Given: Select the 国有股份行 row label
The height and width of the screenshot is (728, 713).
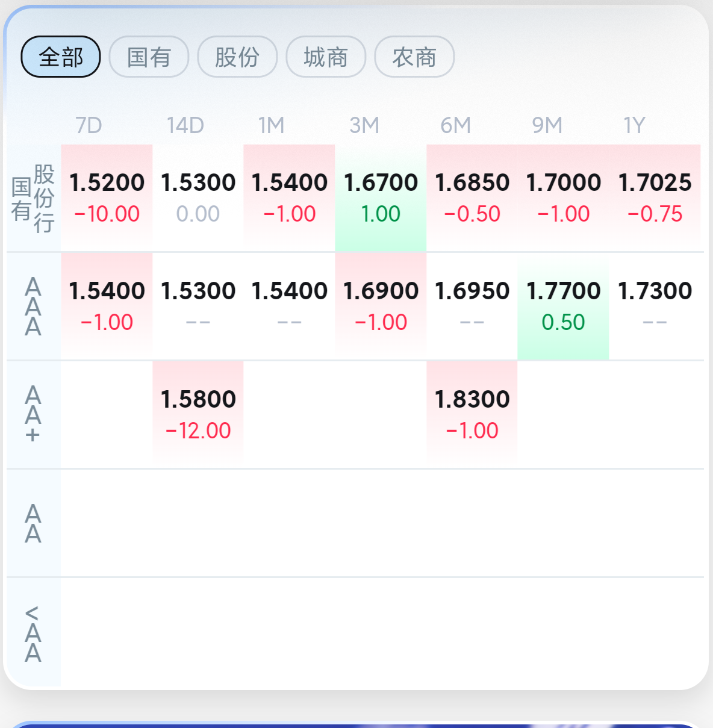Looking at the screenshot, I should 33,198.
